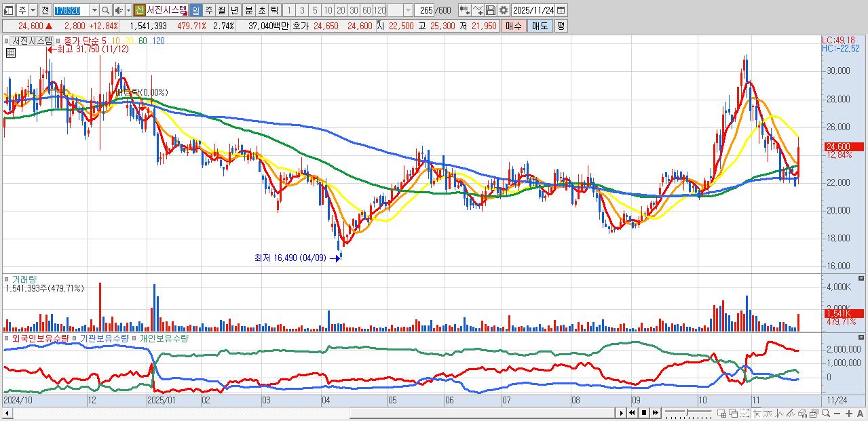Select the 일 daily period button
The image size is (868, 421).
[195, 10]
